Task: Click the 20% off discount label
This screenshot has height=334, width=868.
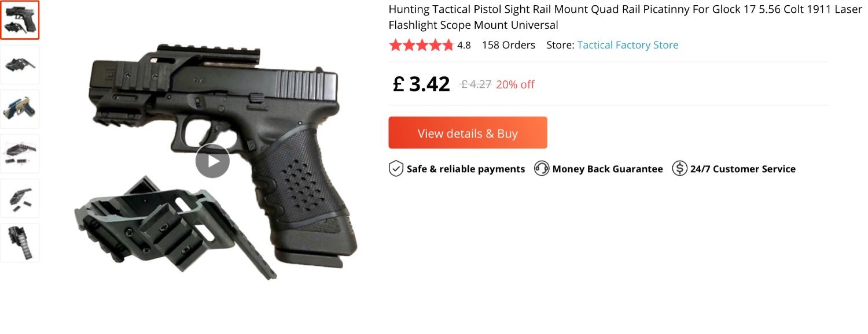Action: click(515, 84)
